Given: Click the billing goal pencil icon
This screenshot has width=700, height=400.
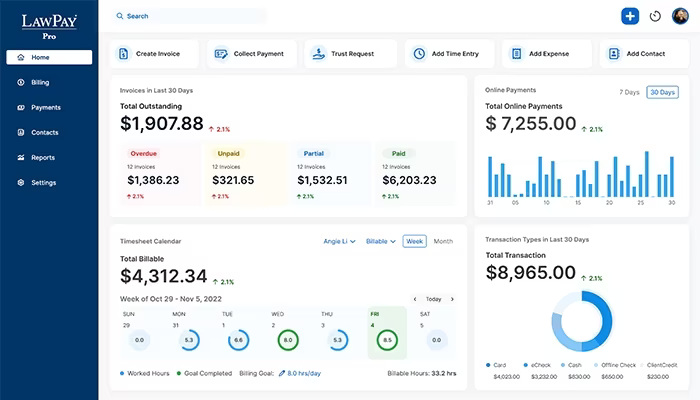Looking at the screenshot, I should (x=282, y=373).
